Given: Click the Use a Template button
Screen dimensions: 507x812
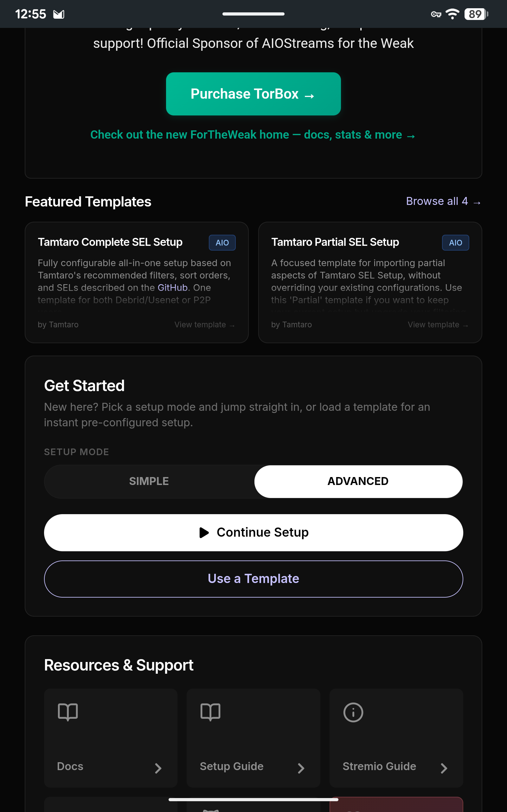Looking at the screenshot, I should pos(253,579).
